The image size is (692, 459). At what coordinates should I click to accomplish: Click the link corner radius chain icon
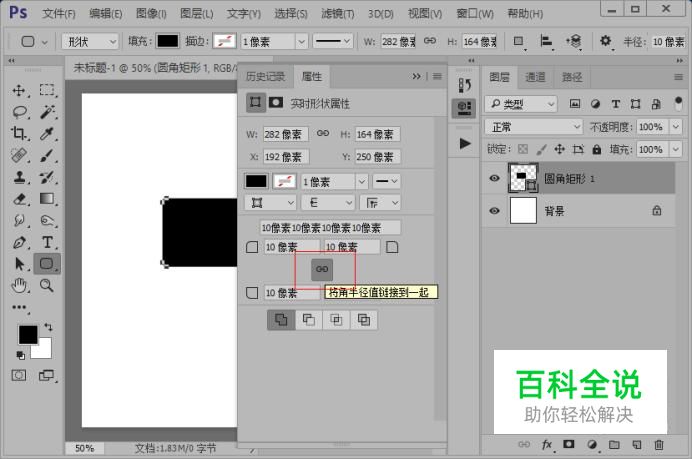(x=322, y=269)
